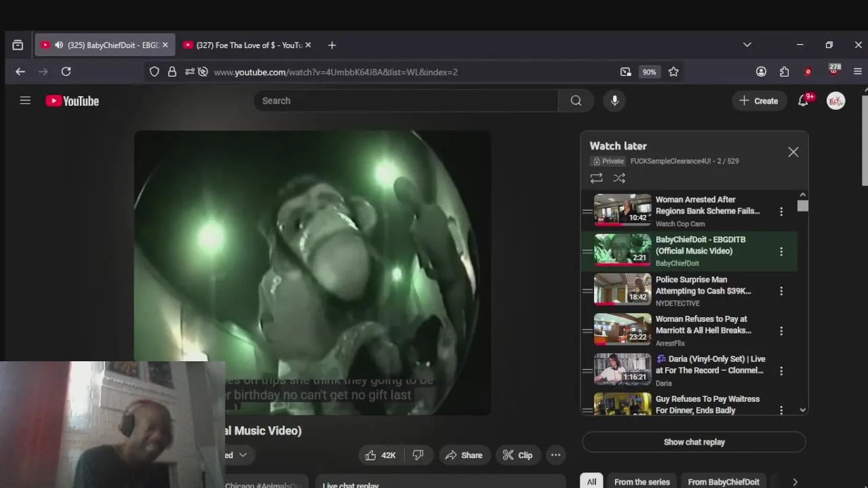Image resolution: width=868 pixels, height=488 pixels.
Task: Open Firefox account icon
Action: click(x=761, y=72)
